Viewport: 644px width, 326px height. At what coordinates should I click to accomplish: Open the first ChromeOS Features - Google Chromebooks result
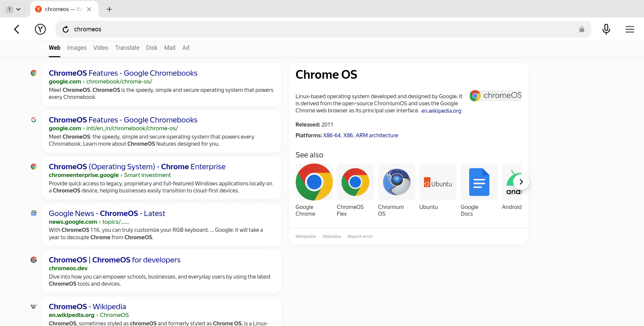[x=123, y=73]
